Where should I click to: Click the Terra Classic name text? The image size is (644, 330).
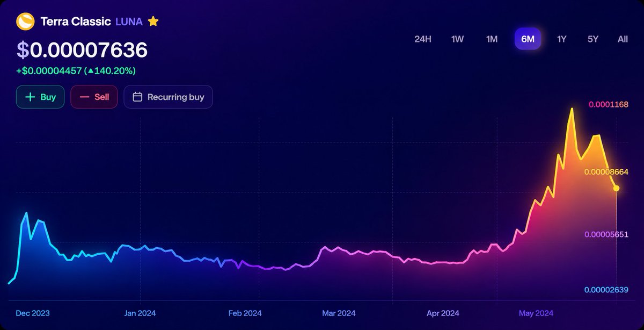coord(76,21)
